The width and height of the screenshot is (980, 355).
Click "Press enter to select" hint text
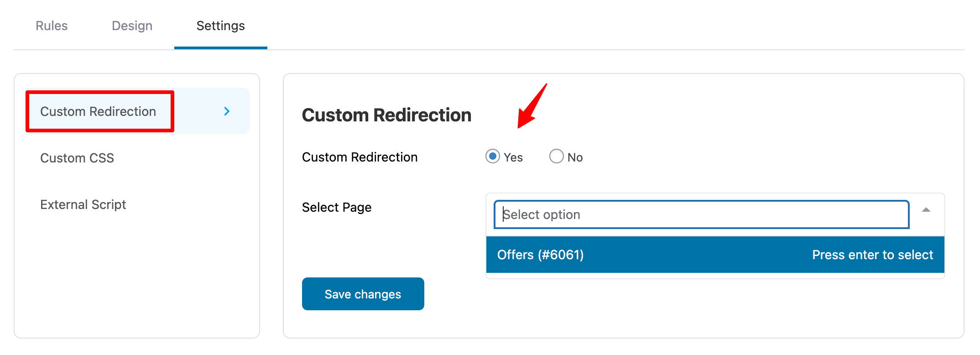[x=872, y=255]
